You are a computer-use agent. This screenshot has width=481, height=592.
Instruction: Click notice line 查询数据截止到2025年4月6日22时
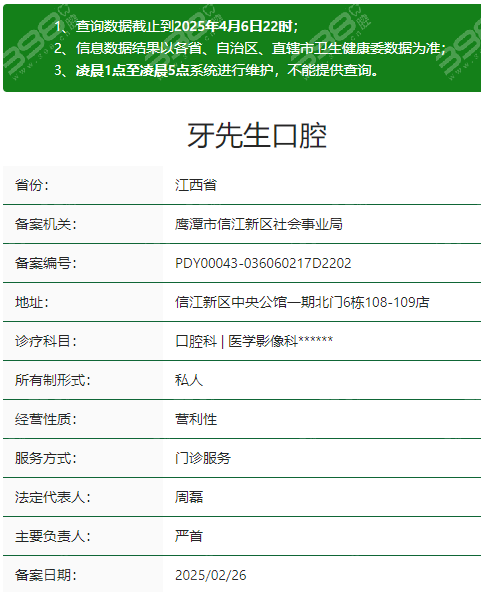point(187,26)
